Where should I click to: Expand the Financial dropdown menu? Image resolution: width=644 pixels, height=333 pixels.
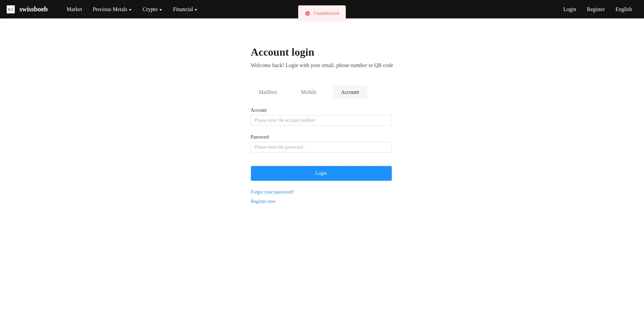click(185, 9)
